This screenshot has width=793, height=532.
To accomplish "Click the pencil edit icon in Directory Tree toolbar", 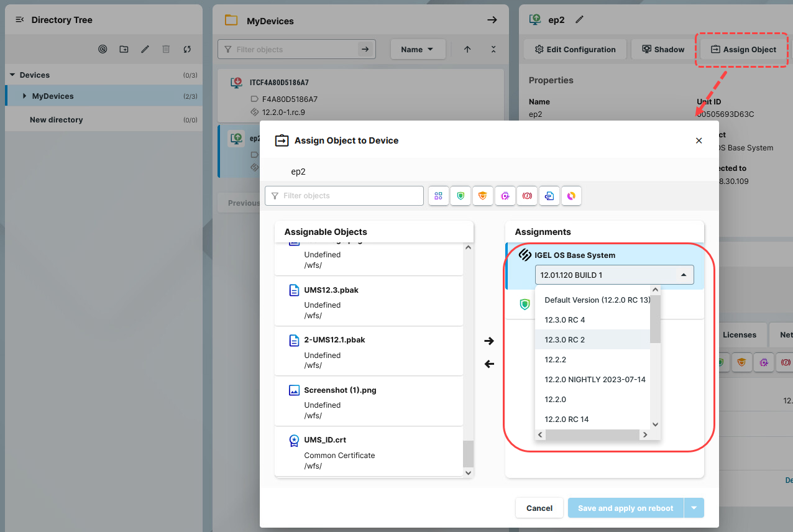I will (145, 49).
